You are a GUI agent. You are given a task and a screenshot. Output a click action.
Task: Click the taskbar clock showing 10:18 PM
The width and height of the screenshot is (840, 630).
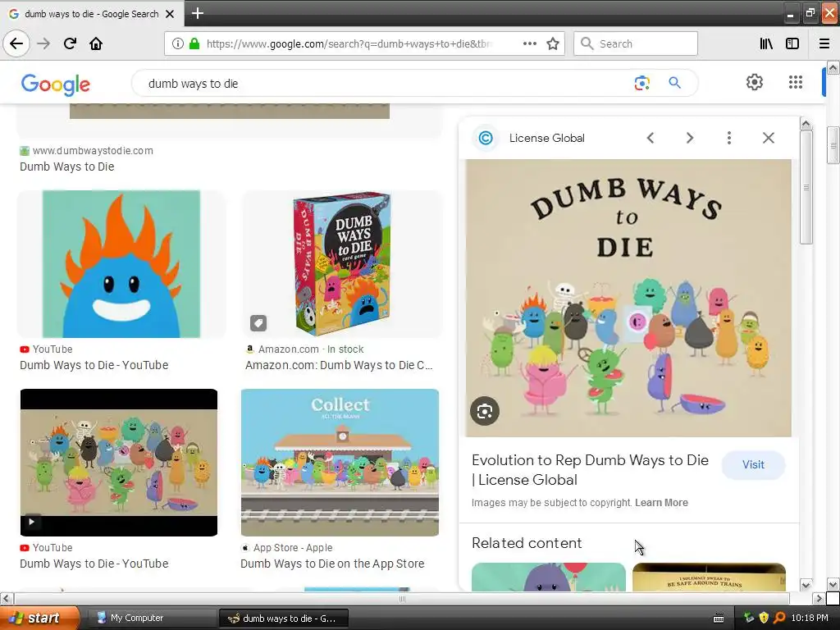click(810, 618)
